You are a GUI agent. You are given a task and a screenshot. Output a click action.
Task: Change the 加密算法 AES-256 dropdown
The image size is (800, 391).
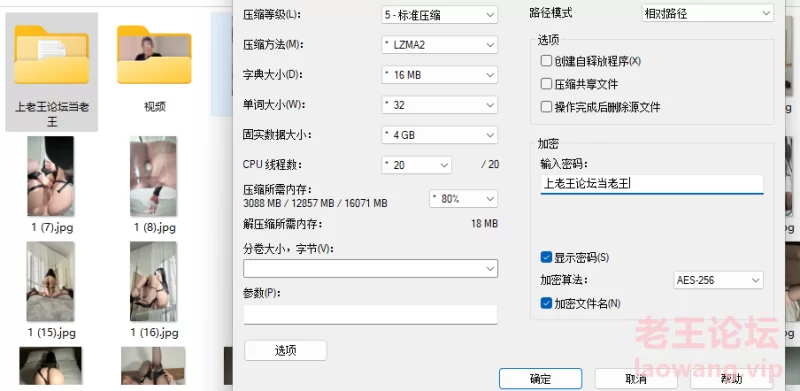[718, 280]
